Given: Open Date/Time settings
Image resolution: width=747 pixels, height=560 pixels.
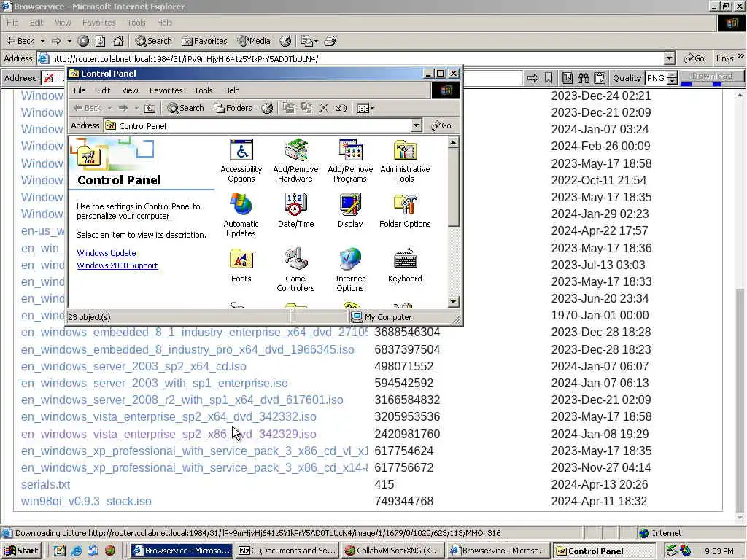Looking at the screenshot, I should pos(295,211).
